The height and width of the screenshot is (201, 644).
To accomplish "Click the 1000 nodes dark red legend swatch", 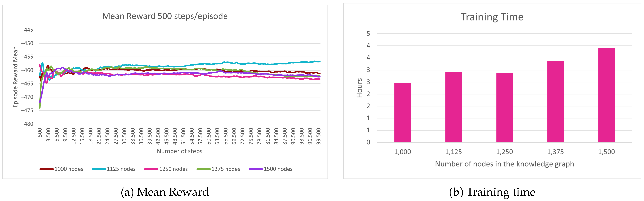I will tap(47, 169).
